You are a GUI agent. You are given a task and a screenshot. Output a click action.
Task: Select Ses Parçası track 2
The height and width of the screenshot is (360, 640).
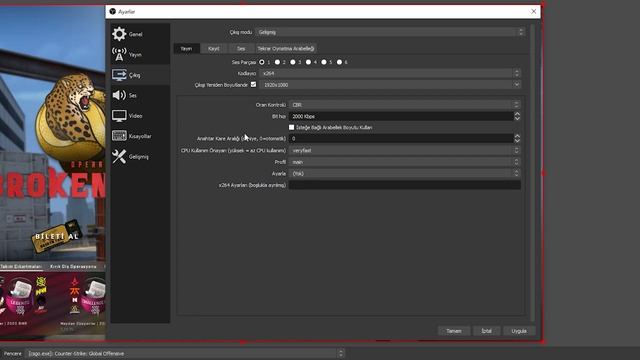click(277, 62)
